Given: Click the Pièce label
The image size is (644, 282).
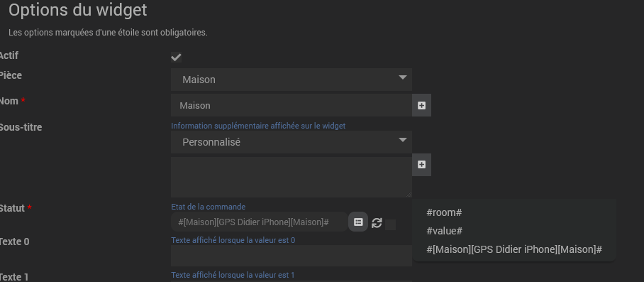Looking at the screenshot, I should pyautogui.click(x=11, y=75).
